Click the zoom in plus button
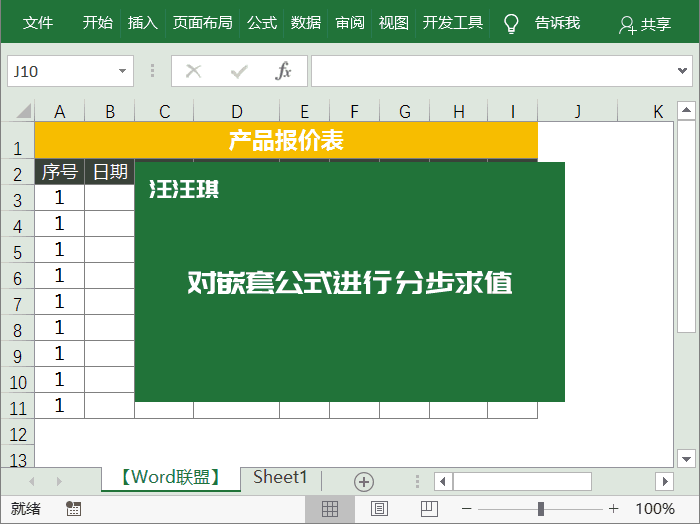The width and height of the screenshot is (700, 524). click(613, 508)
